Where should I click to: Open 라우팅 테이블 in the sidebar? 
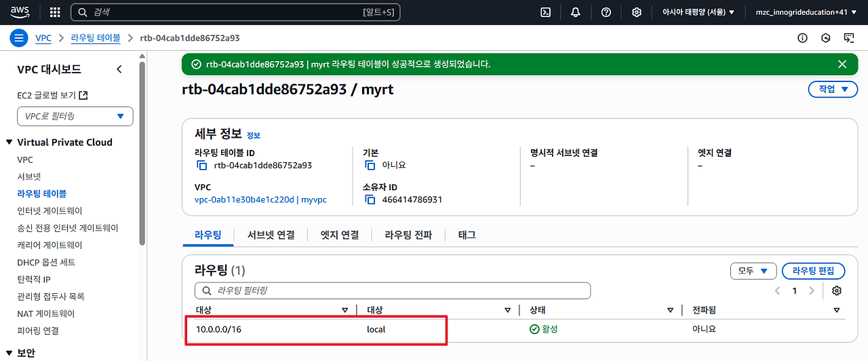click(x=42, y=193)
